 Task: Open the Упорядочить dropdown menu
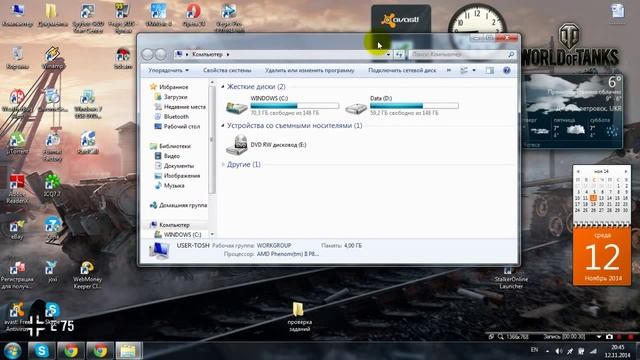click(168, 70)
